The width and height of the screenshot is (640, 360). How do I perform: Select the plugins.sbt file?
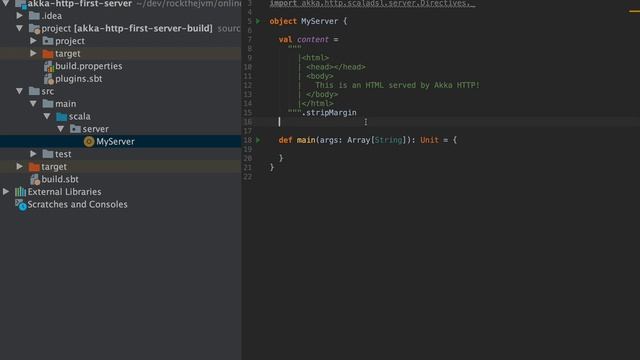pyautogui.click(x=79, y=79)
